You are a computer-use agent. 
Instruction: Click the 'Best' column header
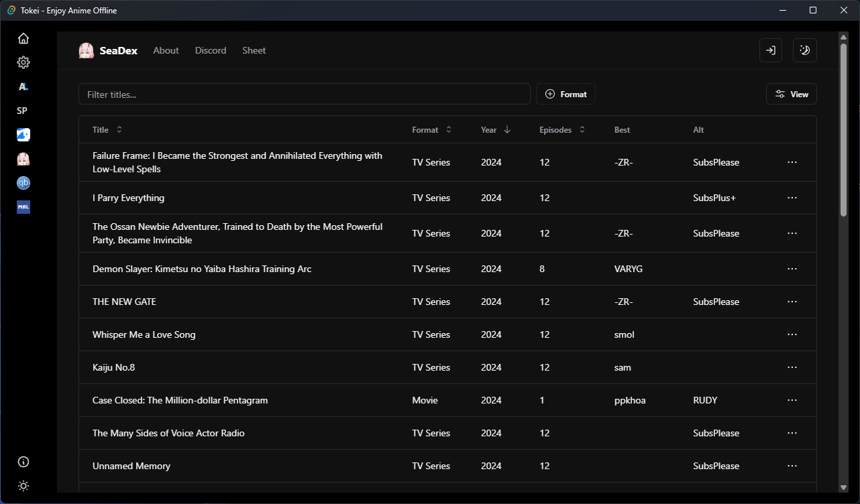click(x=622, y=130)
